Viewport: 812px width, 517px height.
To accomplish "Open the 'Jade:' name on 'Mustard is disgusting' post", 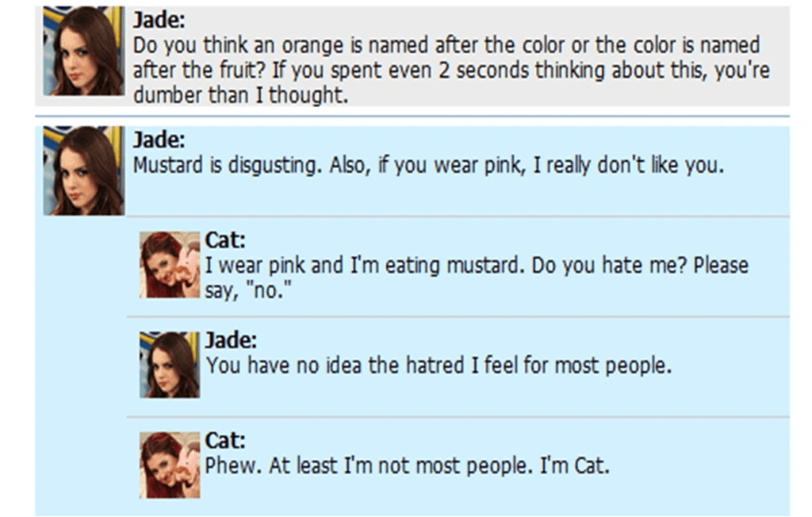I will [x=159, y=140].
